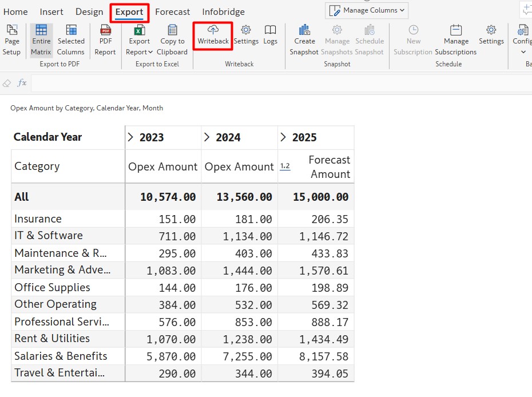The image size is (532, 397).
Task: Open the Config dropdown at ribbon edge
Action: tap(522, 40)
